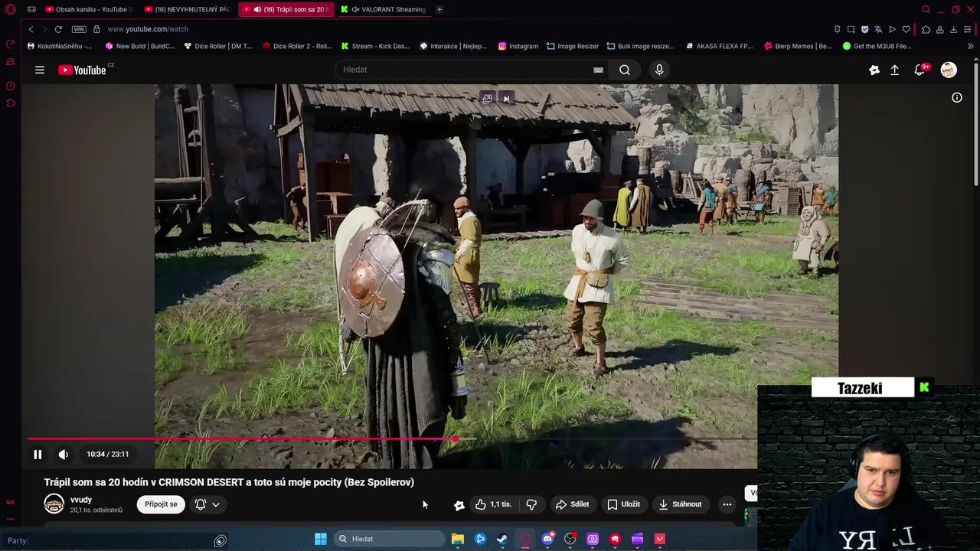Open File Explorer from taskbar
This screenshot has width=980, height=551.
458,539
